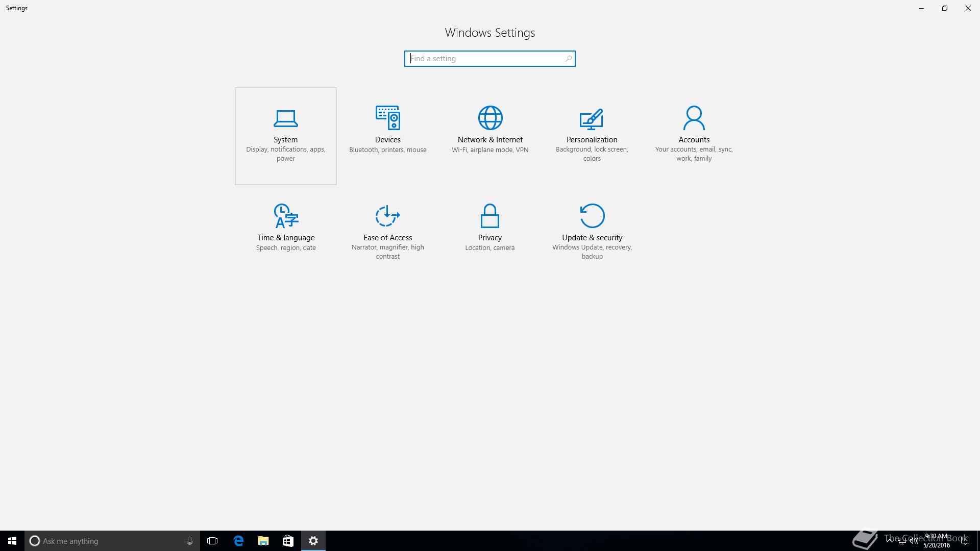The height and width of the screenshot is (551, 980).
Task: Click inside the Find a setting field
Action: pyautogui.click(x=490, y=59)
